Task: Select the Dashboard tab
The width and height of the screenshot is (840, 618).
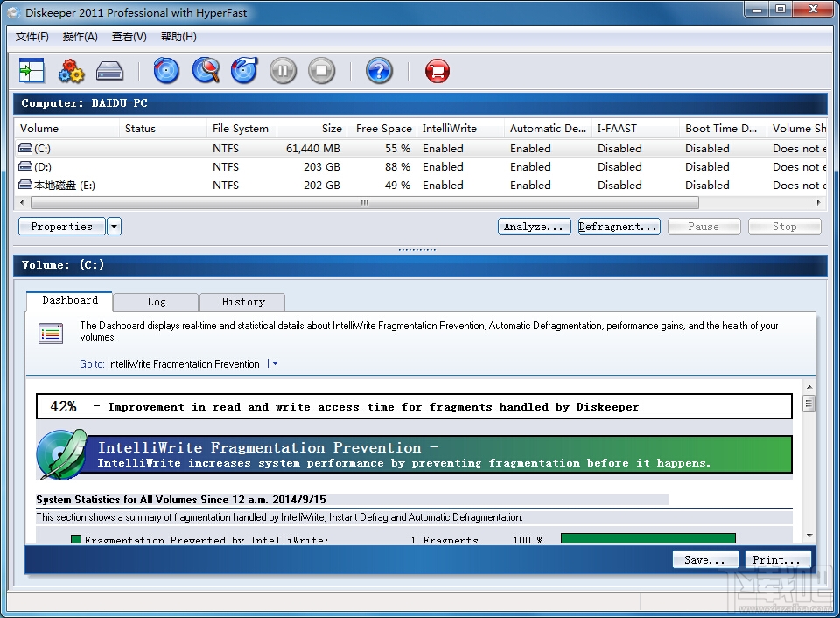Action: (x=70, y=300)
